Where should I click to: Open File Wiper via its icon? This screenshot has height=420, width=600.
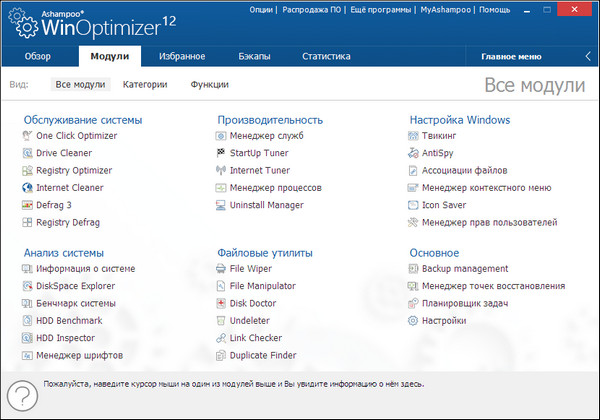221,269
